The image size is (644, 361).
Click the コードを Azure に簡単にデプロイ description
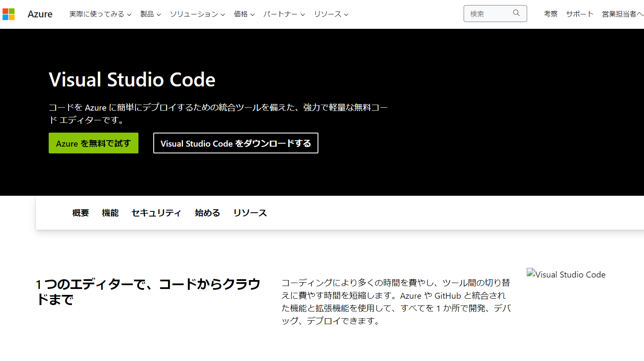coord(218,114)
